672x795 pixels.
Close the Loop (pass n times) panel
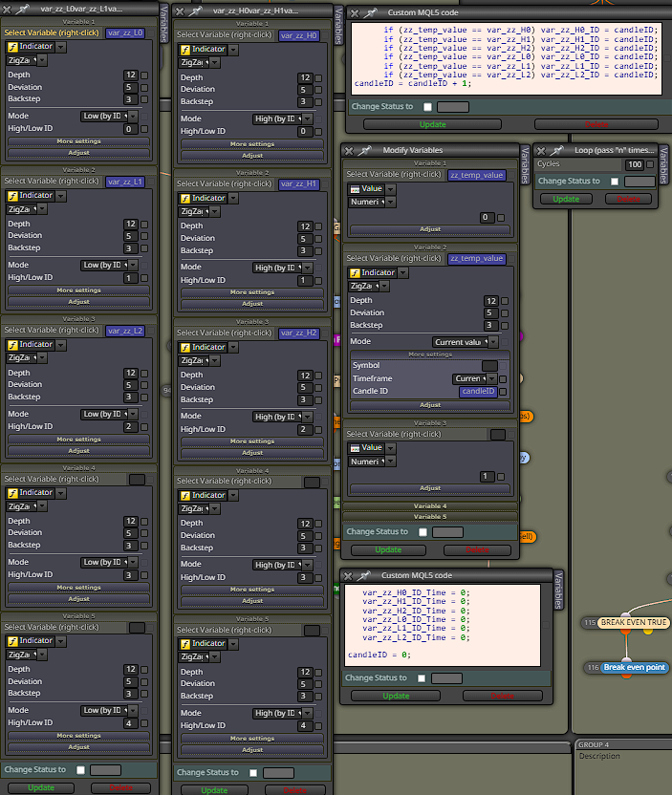[541, 151]
